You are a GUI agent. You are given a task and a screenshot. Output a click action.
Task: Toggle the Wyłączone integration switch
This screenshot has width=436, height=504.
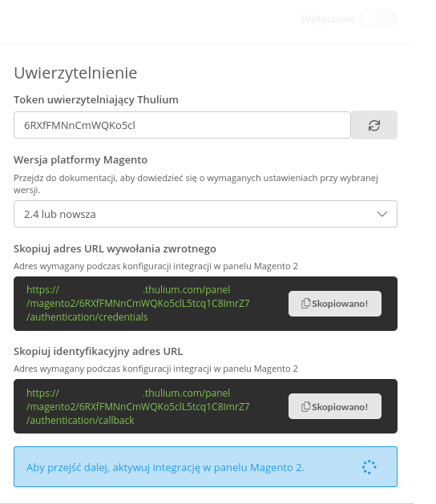pos(378,18)
